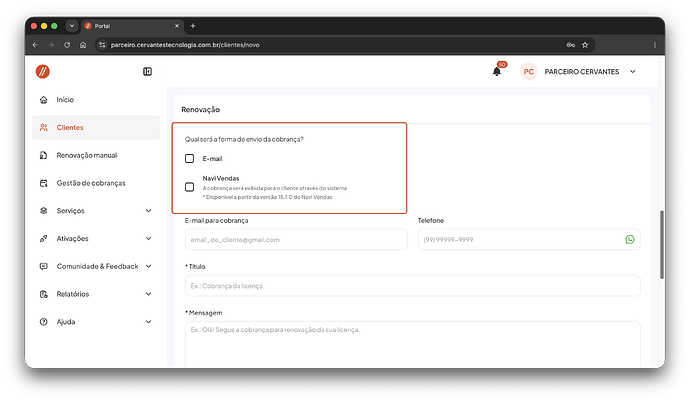Screen dimensions: 690x401
Task: Click E-mail para cobrança input field
Action: pyautogui.click(x=296, y=239)
